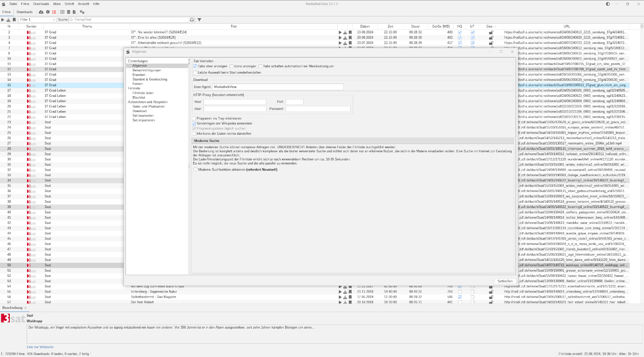The image size is (644, 357).
Task: Click the proxy Port input field
Action: (294, 102)
